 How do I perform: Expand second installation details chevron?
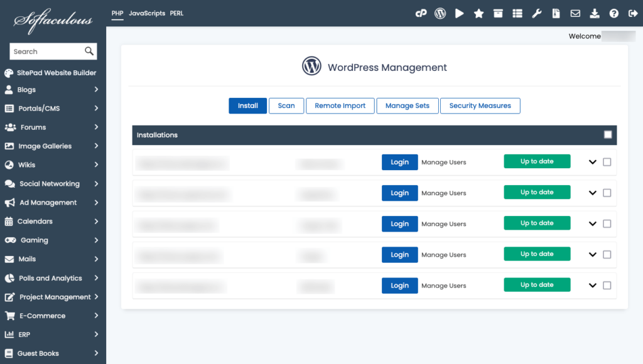593,193
